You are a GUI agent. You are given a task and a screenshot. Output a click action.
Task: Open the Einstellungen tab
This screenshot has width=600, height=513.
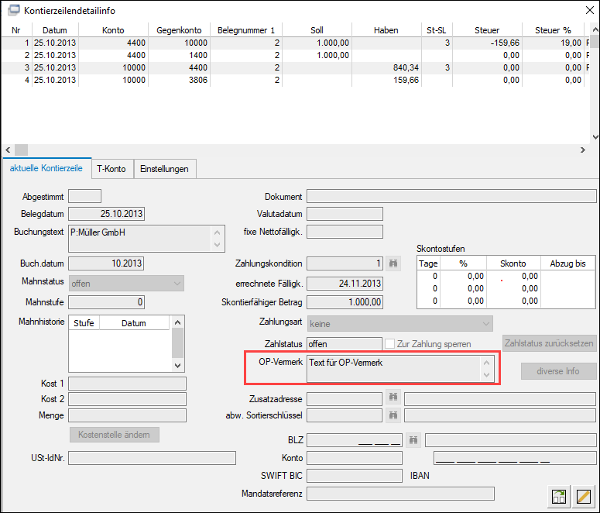[x=164, y=169]
